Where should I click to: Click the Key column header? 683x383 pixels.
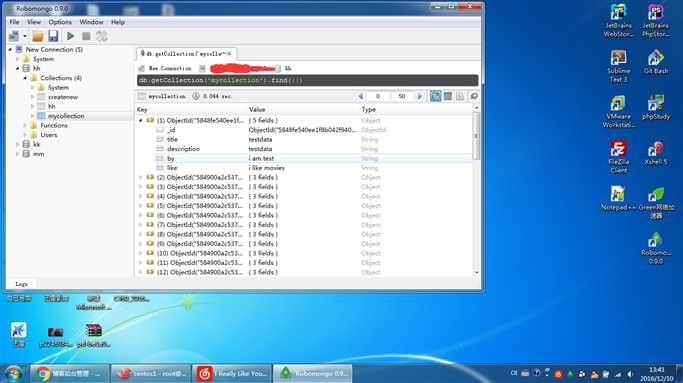tap(192, 110)
